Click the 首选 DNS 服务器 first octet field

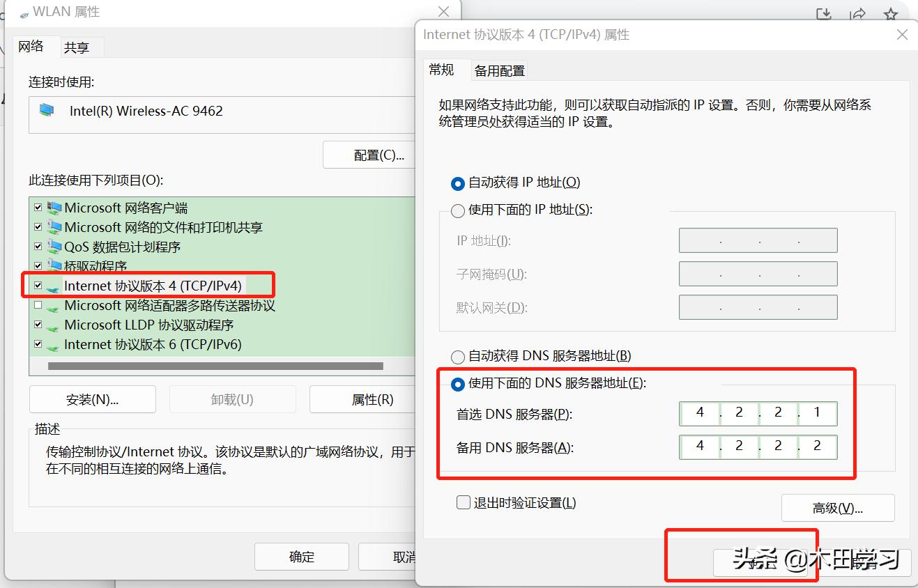pyautogui.click(x=699, y=412)
